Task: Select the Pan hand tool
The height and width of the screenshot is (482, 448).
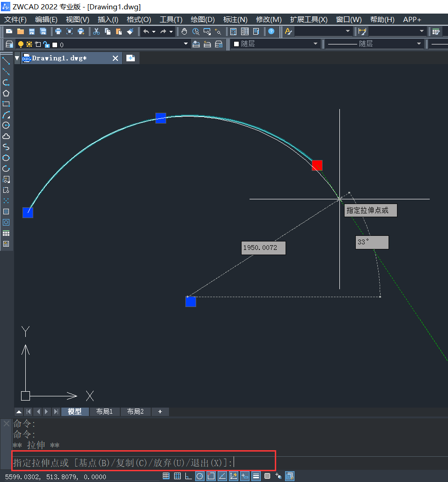Action: [184, 31]
